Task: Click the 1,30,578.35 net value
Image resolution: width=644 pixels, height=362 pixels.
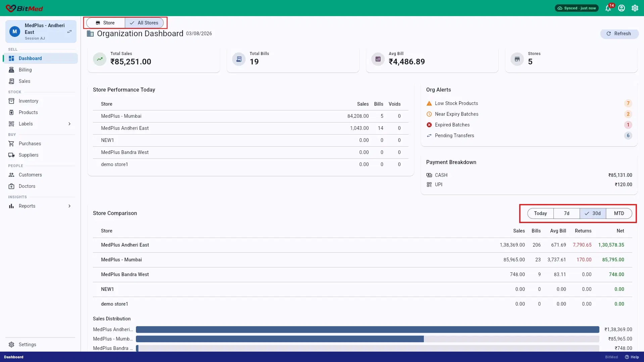Action: pyautogui.click(x=611, y=245)
